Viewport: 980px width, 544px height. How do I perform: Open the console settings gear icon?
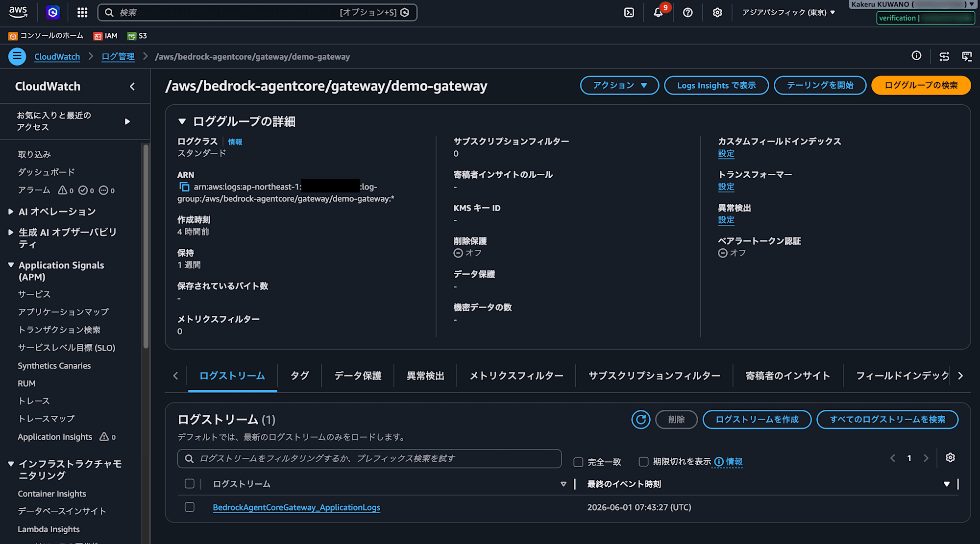coord(717,12)
